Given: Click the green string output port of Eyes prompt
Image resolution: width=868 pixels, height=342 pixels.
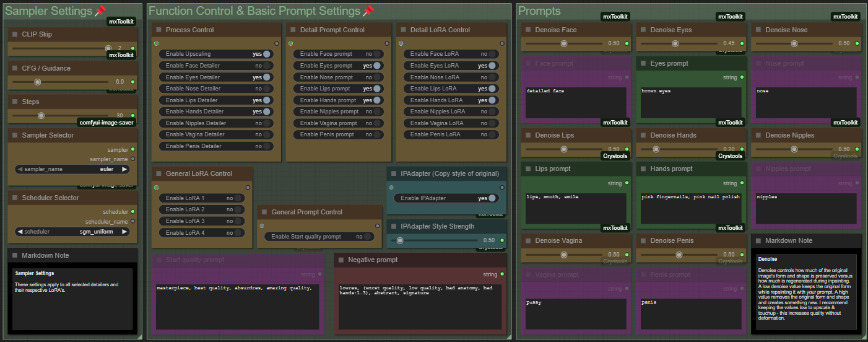Looking at the screenshot, I should pos(742,77).
